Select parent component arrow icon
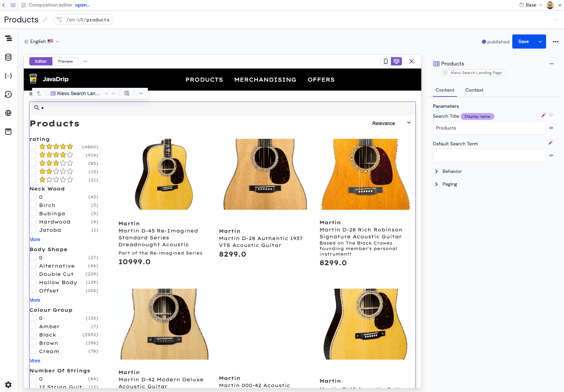The image size is (564, 392). [39, 93]
